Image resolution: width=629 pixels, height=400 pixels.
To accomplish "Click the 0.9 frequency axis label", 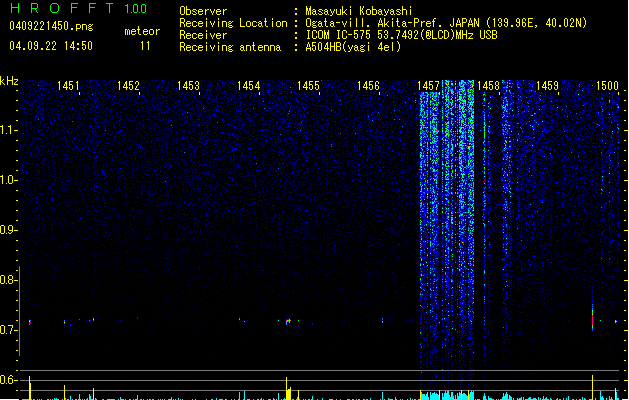I will click(8, 230).
